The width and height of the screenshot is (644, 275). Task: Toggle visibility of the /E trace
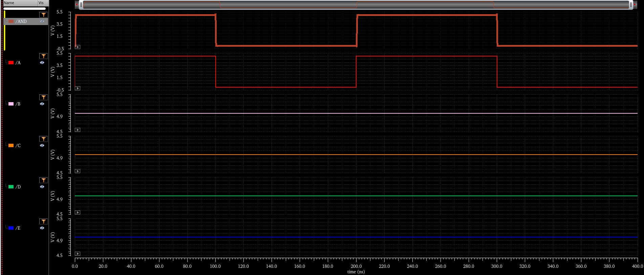[x=42, y=228]
